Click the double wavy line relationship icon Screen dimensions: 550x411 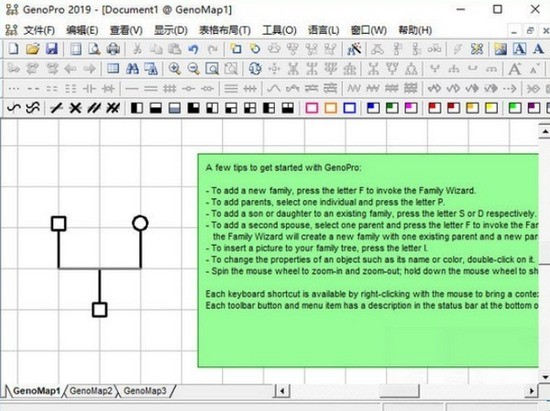pos(33,108)
